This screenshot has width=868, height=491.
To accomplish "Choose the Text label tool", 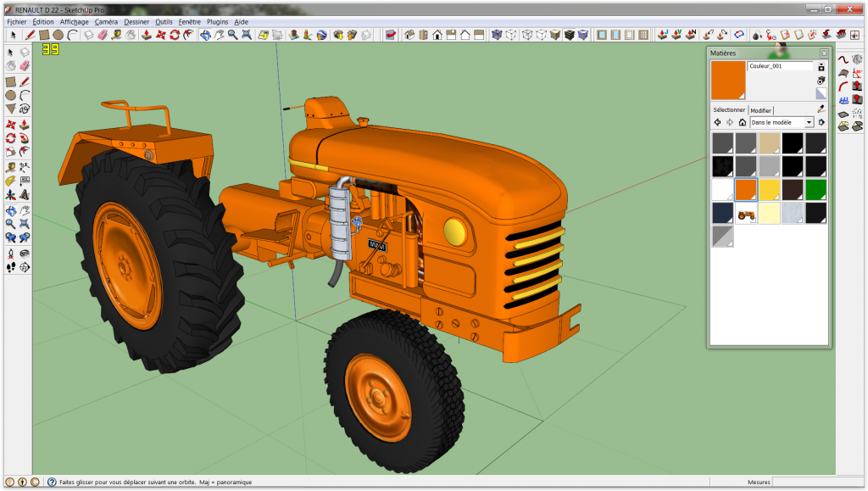I will 25,181.
